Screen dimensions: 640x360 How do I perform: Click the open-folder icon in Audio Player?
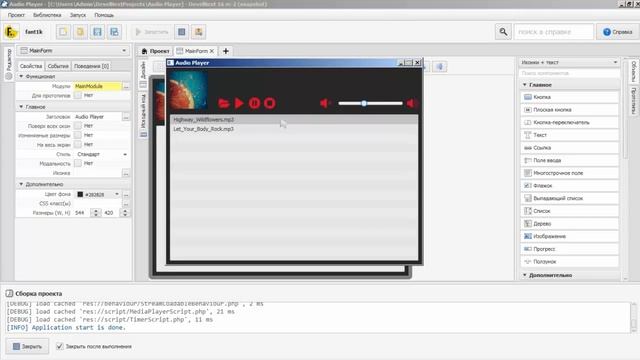pyautogui.click(x=223, y=103)
